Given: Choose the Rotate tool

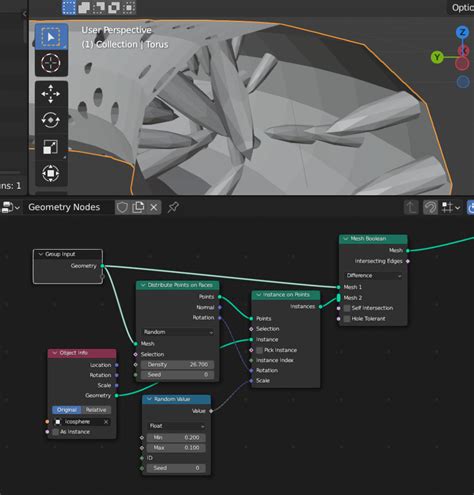Looking at the screenshot, I should coord(51,120).
